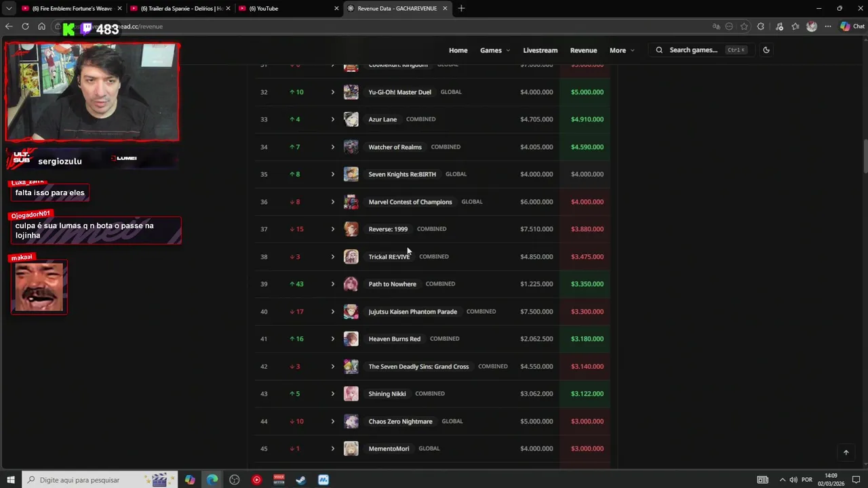The image size is (868, 488).
Task: Open browser Extensions puzzle icon
Action: point(761,26)
